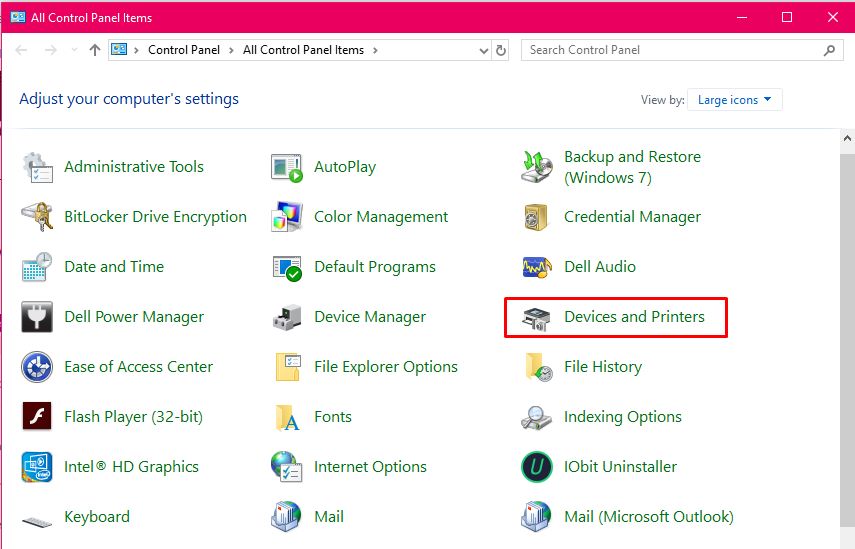Click the search magnifier icon

coord(829,50)
